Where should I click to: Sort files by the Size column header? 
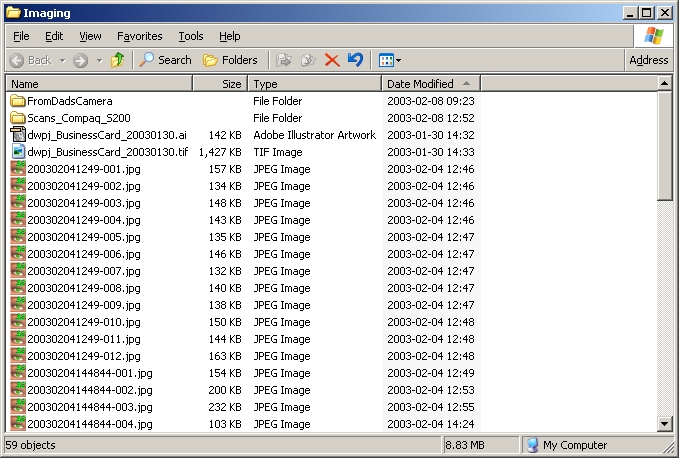tap(231, 84)
